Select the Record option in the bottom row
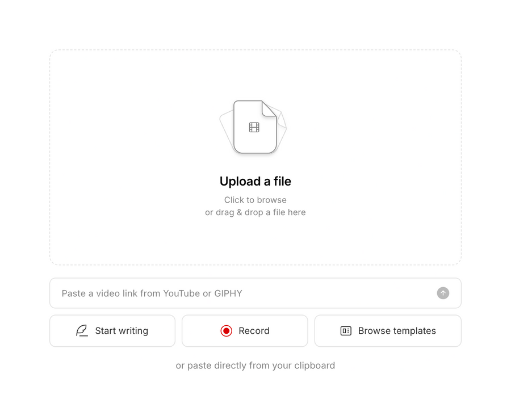Viewport: 511px width, 420px height. click(x=245, y=330)
